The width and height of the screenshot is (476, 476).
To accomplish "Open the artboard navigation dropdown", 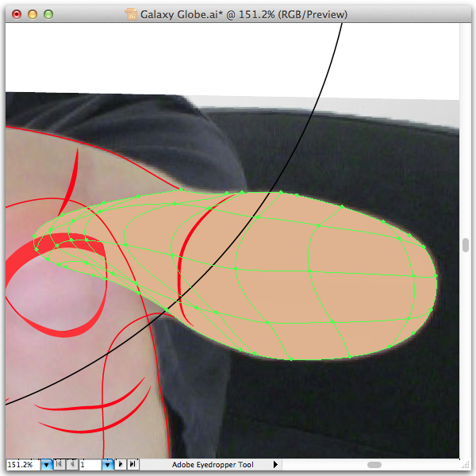I will pyautogui.click(x=108, y=464).
